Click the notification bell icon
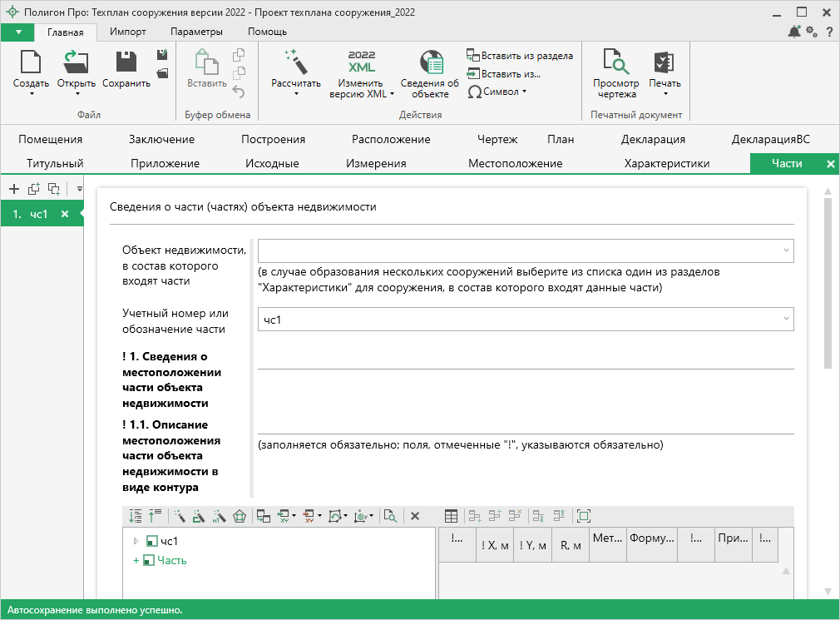 [793, 32]
